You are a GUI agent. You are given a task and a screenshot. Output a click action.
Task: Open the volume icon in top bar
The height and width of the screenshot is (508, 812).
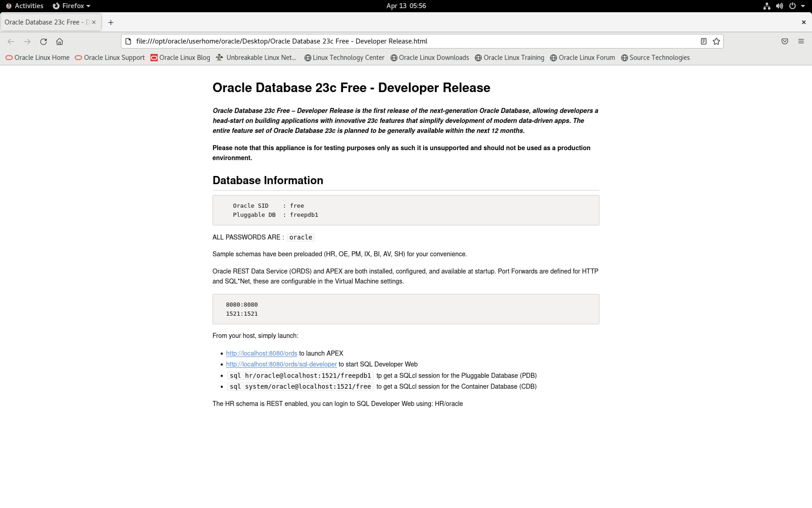click(x=779, y=6)
